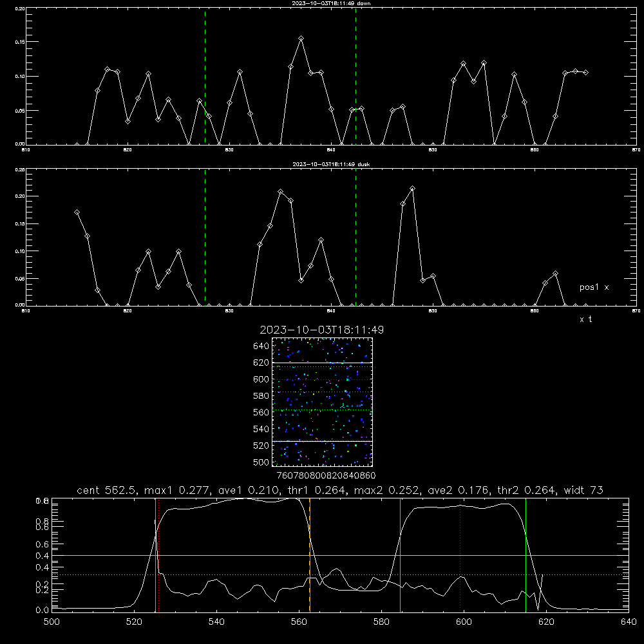The height and width of the screenshot is (644, 644).
Task: Click the bottom plot x-axis label 520
Action: [x=134, y=622]
